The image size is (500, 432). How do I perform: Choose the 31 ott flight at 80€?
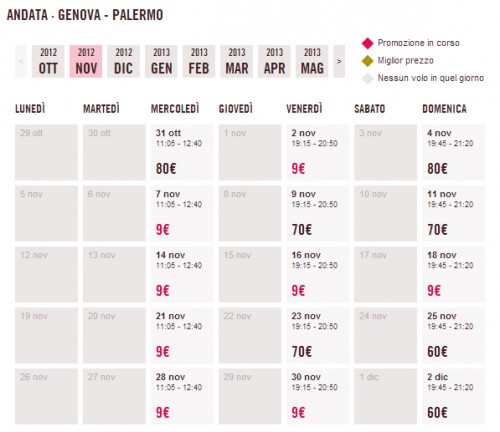coord(182,152)
